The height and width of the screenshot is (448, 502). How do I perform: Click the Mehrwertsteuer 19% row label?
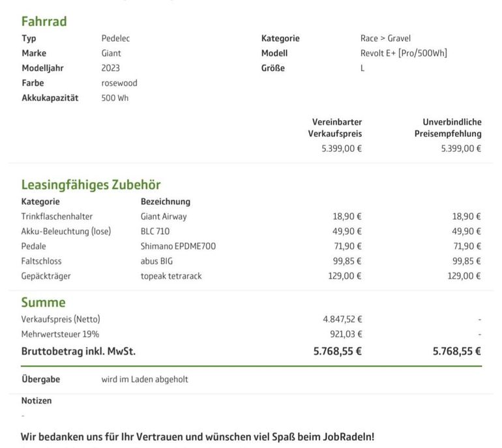[x=60, y=335]
